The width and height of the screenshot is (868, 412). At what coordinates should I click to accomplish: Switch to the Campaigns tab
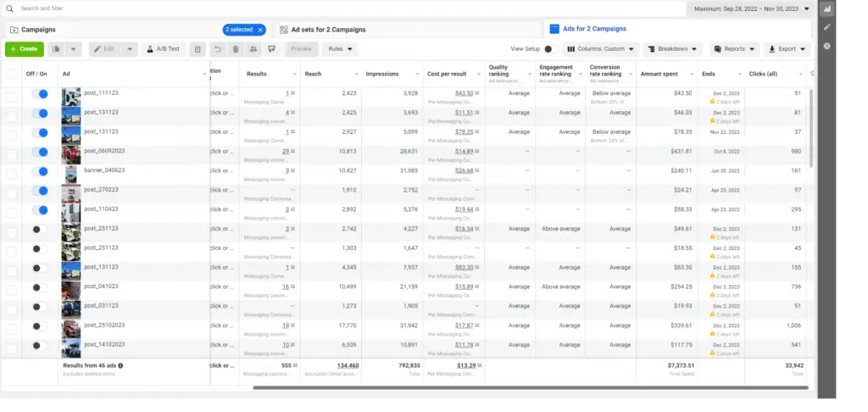click(x=38, y=30)
